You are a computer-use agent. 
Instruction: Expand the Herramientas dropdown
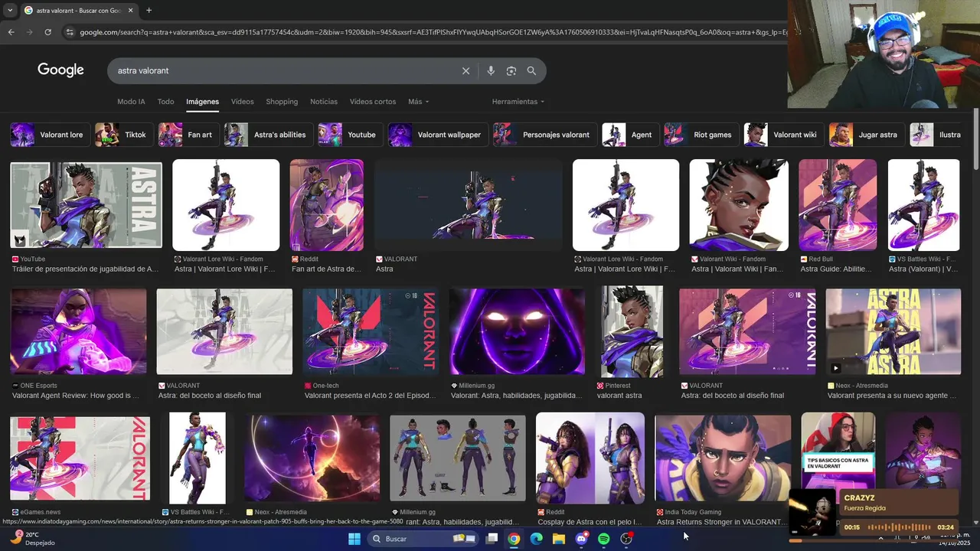[518, 102]
